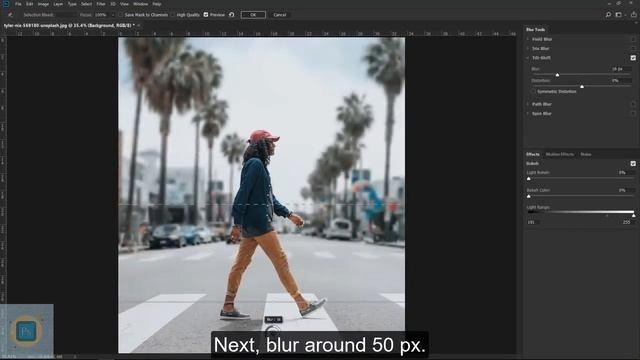Image resolution: width=640 pixels, height=360 pixels.
Task: Open the workspace switcher icon at top right
Action: coord(619,15)
